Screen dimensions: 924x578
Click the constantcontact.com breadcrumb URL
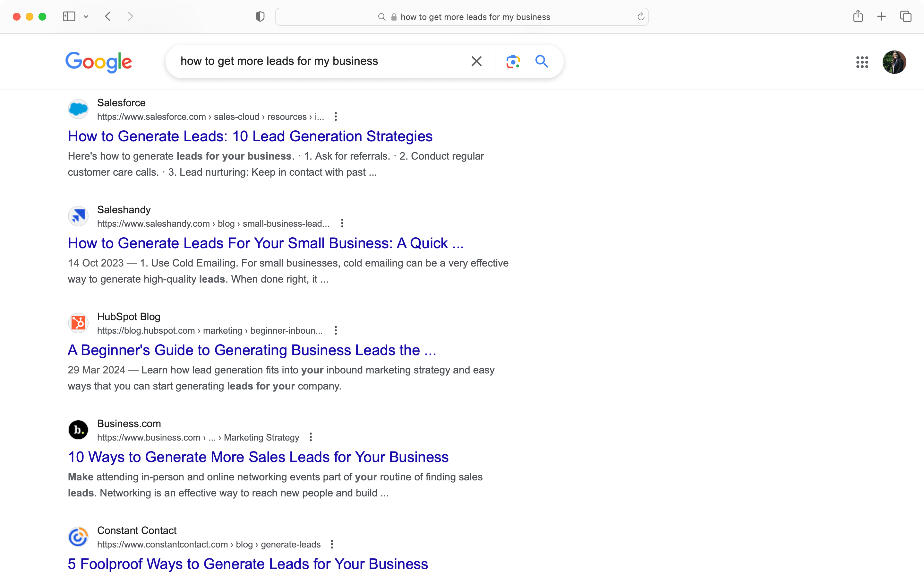pos(209,544)
